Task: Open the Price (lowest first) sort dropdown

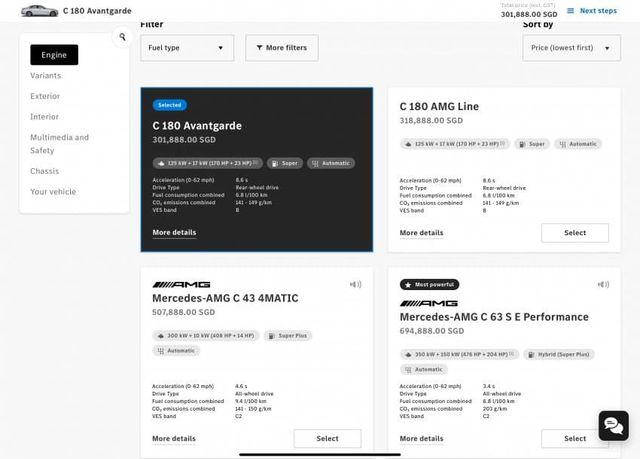Action: pyautogui.click(x=567, y=48)
